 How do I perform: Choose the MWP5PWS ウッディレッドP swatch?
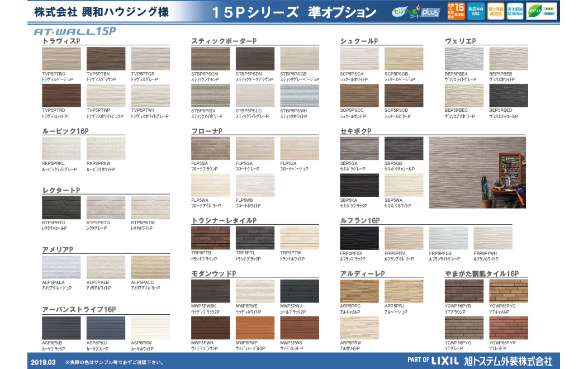[300, 328]
